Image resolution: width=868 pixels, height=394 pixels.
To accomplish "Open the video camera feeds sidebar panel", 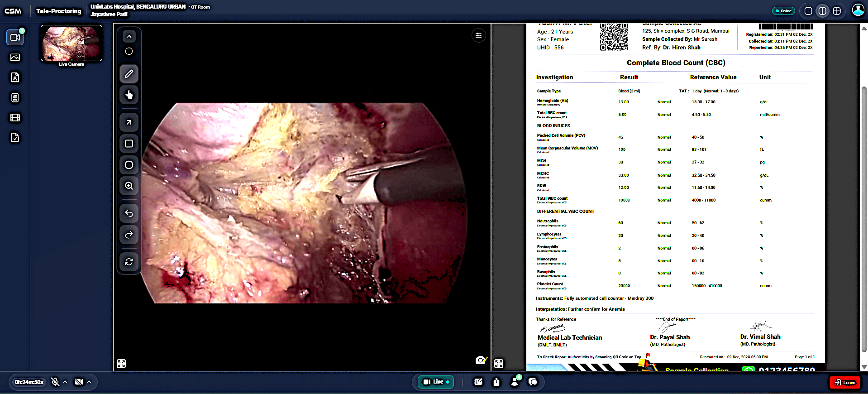I will [15, 37].
